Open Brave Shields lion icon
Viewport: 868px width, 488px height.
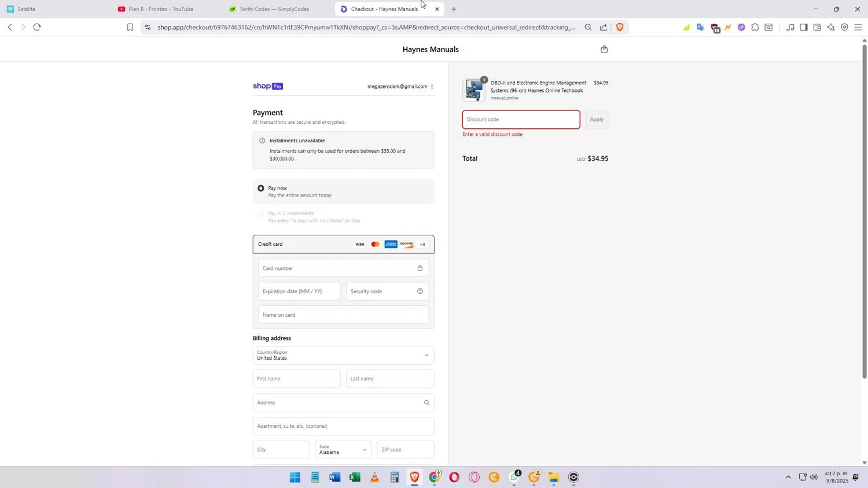pos(620,27)
